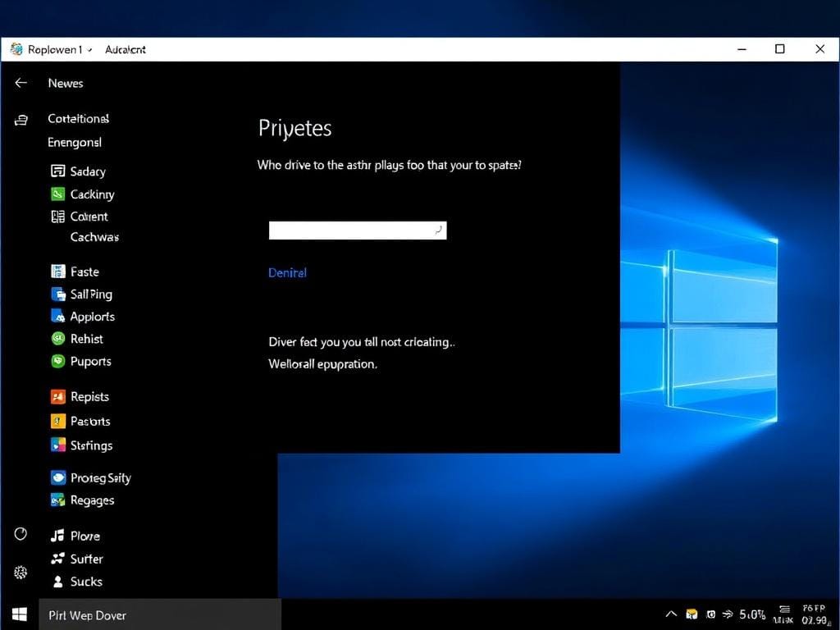Viewport: 840px width, 630px height.
Task: Open the colorful Stsfings icon
Action: [58, 445]
